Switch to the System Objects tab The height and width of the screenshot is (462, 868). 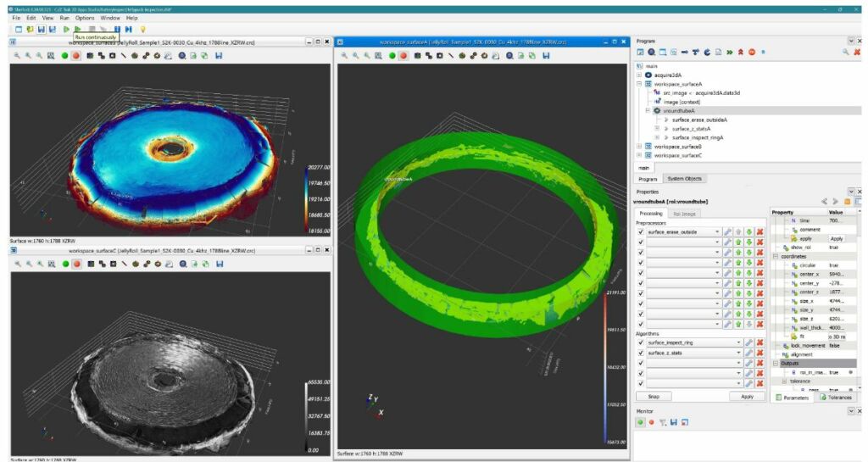tap(684, 178)
